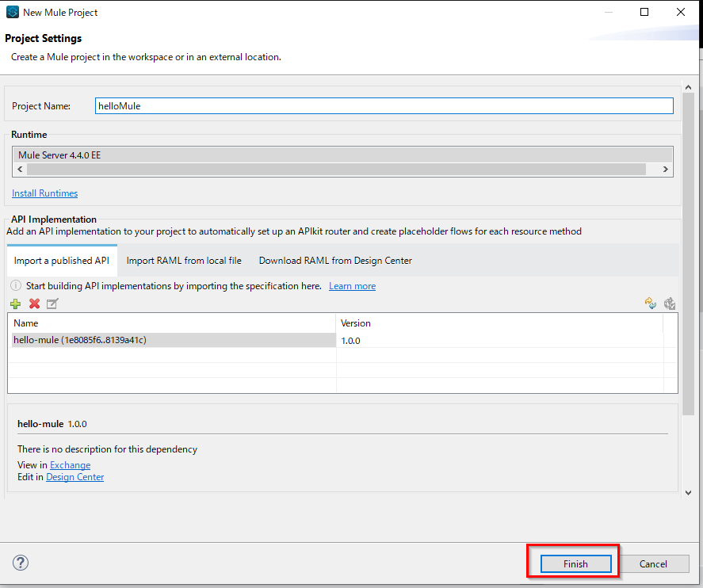
Task: View hello-mule in Exchange
Action: pyautogui.click(x=70, y=465)
